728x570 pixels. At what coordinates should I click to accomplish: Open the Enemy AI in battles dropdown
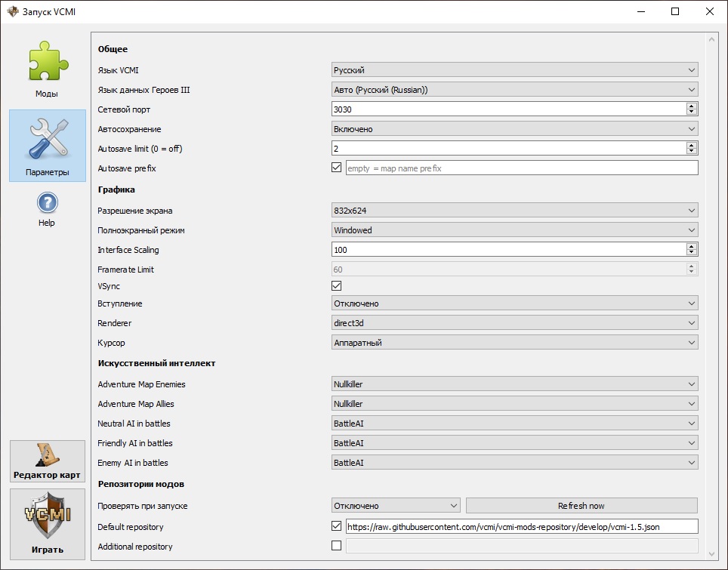click(x=514, y=463)
